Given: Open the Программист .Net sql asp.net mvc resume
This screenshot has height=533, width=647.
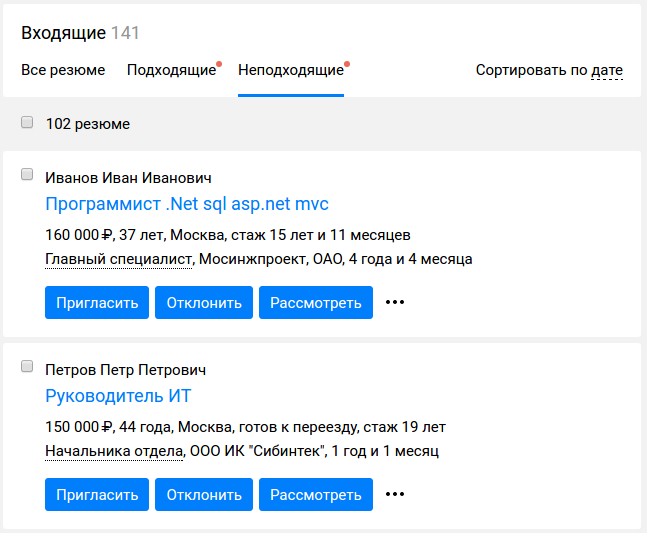Looking at the screenshot, I should (x=187, y=204).
